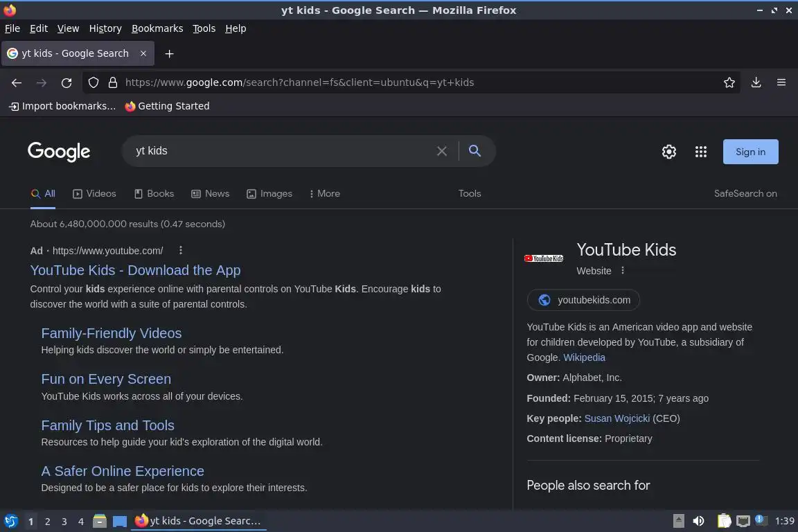798x532 pixels.
Task: Click the Google search magnifier button
Action: coord(475,151)
